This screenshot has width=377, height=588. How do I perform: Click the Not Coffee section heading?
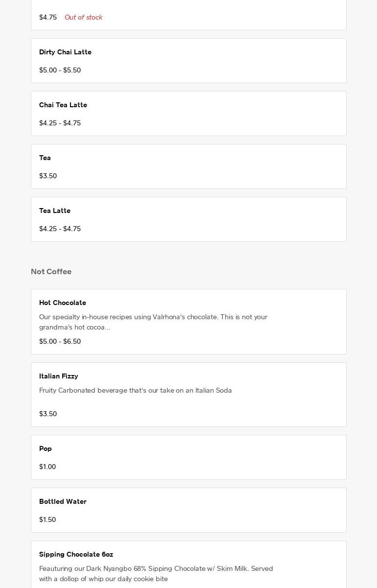[51, 271]
